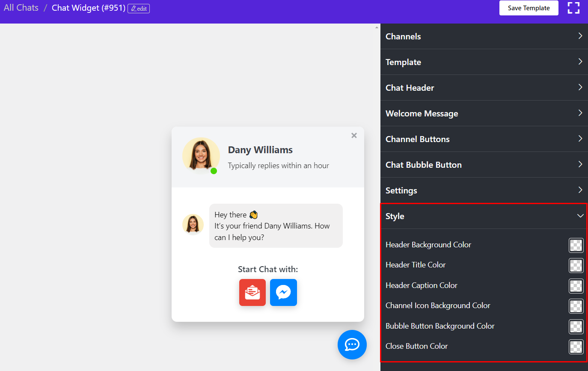Open Close Button Color picker swatch
The image size is (588, 371).
(576, 347)
